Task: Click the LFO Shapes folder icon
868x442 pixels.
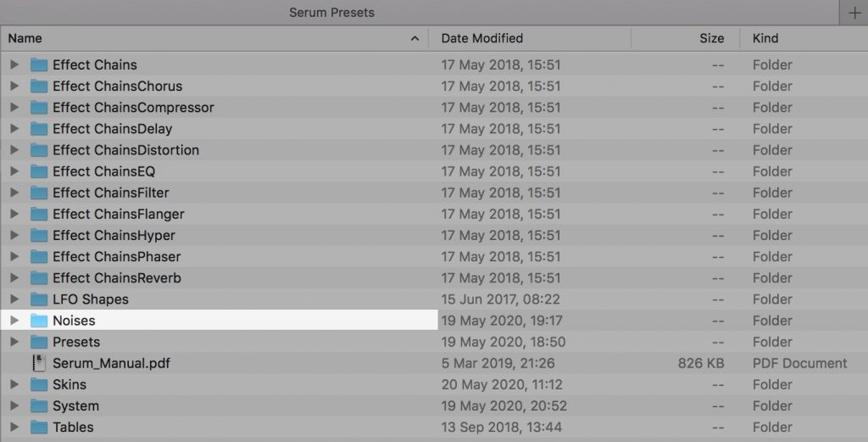Action: pos(39,299)
